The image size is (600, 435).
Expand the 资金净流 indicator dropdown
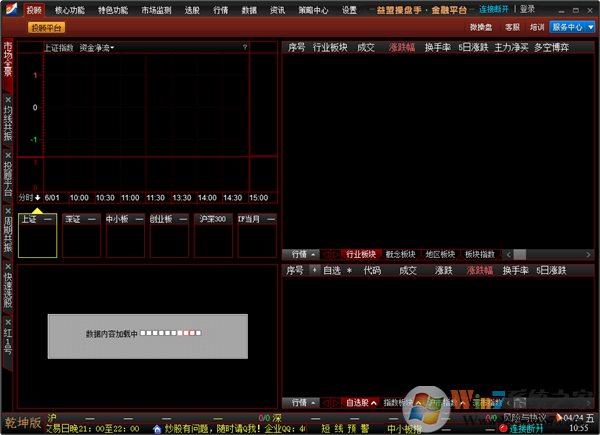pyautogui.click(x=97, y=47)
